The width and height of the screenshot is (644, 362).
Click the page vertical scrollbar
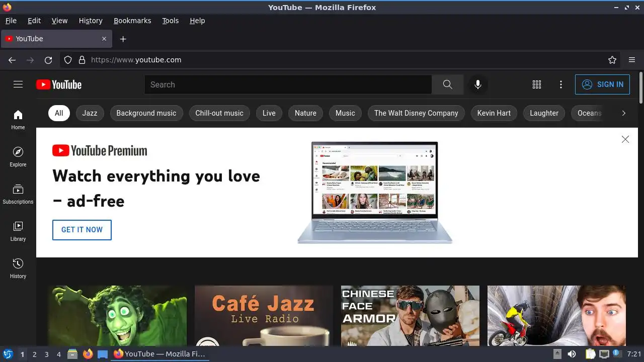pyautogui.click(x=640, y=88)
